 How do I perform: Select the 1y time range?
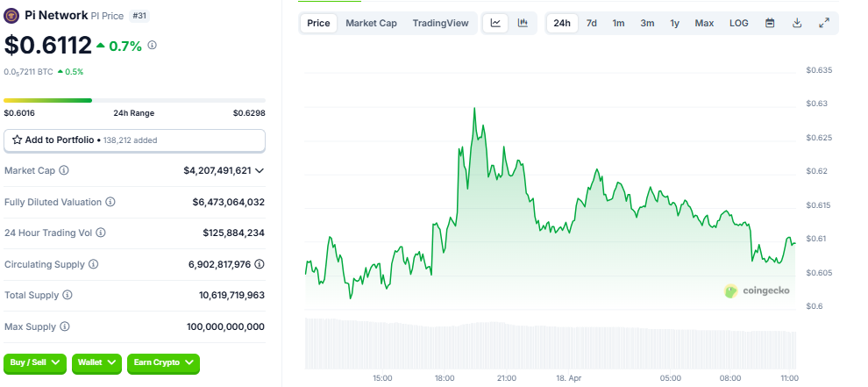(x=674, y=23)
